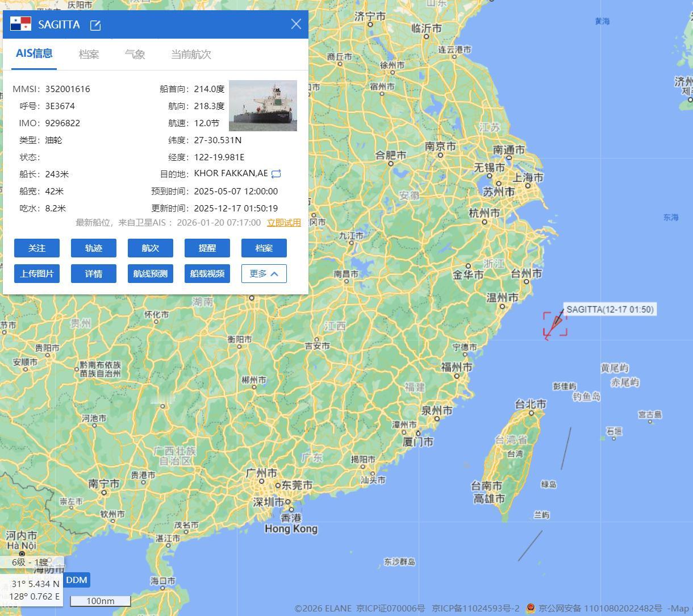Click the blue 档案 button
Viewport: 693px width, 616px height.
coord(264,248)
